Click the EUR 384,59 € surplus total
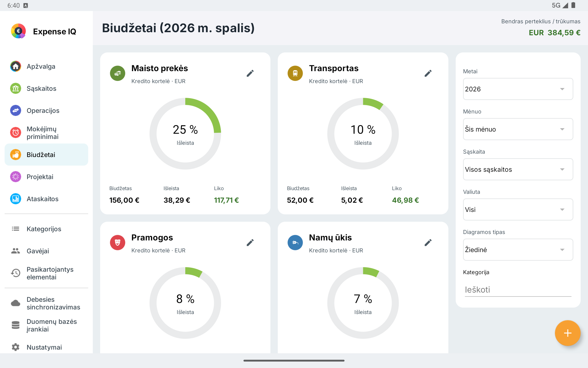Image resolution: width=588 pixels, height=368 pixels. coord(555,33)
